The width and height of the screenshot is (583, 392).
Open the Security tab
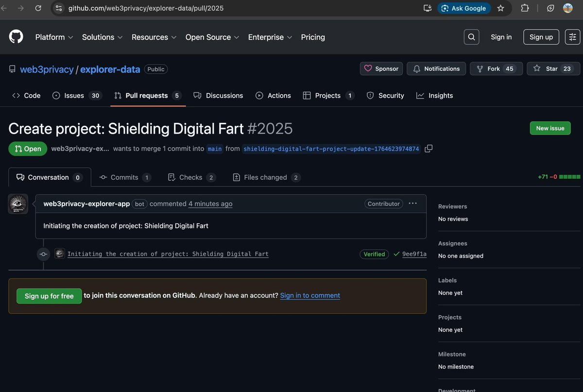point(385,96)
